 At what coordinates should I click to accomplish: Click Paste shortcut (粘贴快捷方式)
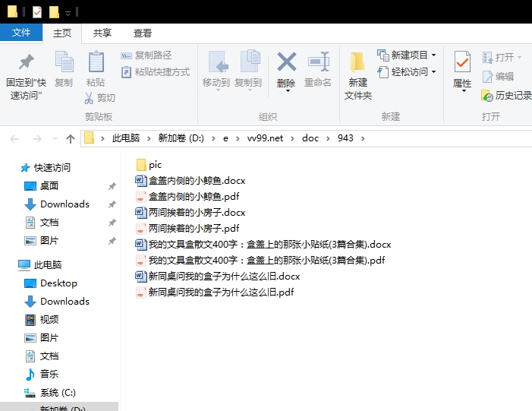coord(156,72)
